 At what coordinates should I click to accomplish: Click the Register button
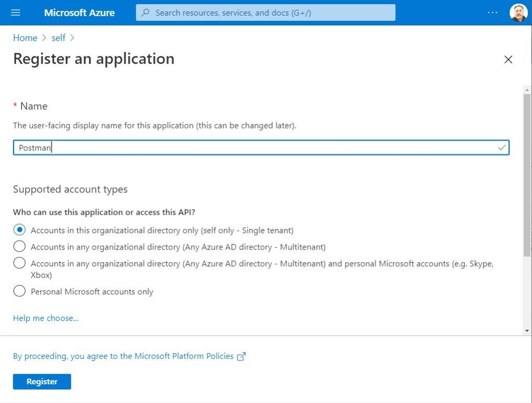pos(42,381)
